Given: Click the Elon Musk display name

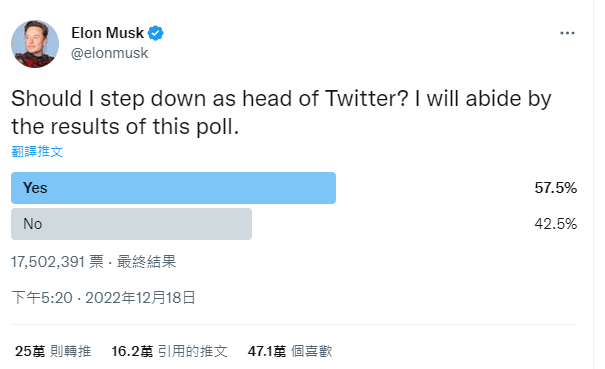Looking at the screenshot, I should tap(107, 33).
